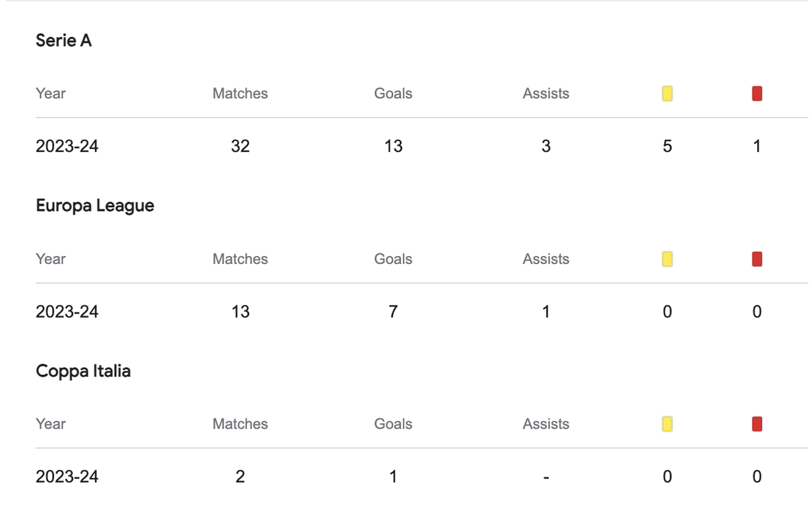The image size is (812, 528).
Task: Click the Coppa Italia 2023-24 year cell
Action: click(67, 477)
